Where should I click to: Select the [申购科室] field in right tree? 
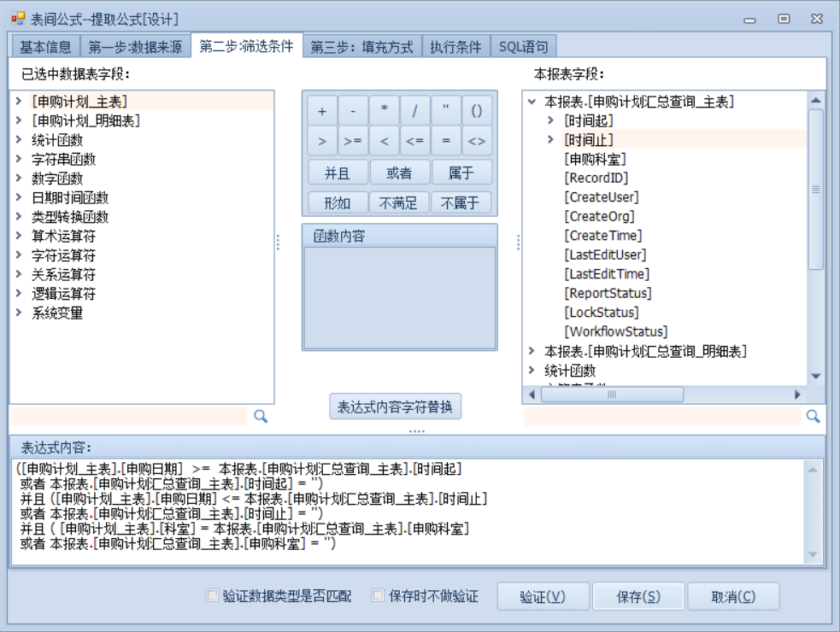tap(595, 159)
